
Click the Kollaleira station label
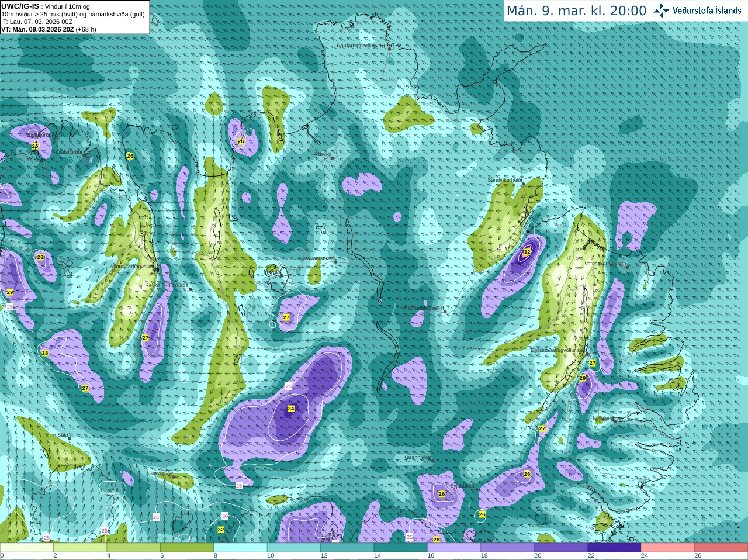coord(603,418)
